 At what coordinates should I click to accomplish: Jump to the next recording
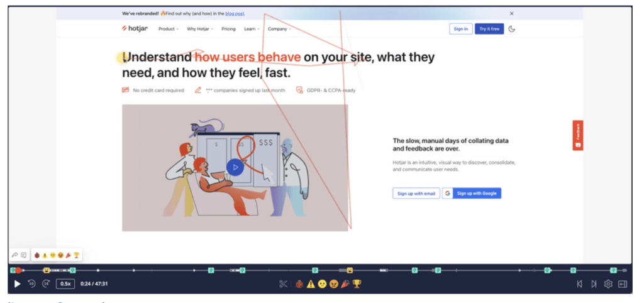[594, 284]
